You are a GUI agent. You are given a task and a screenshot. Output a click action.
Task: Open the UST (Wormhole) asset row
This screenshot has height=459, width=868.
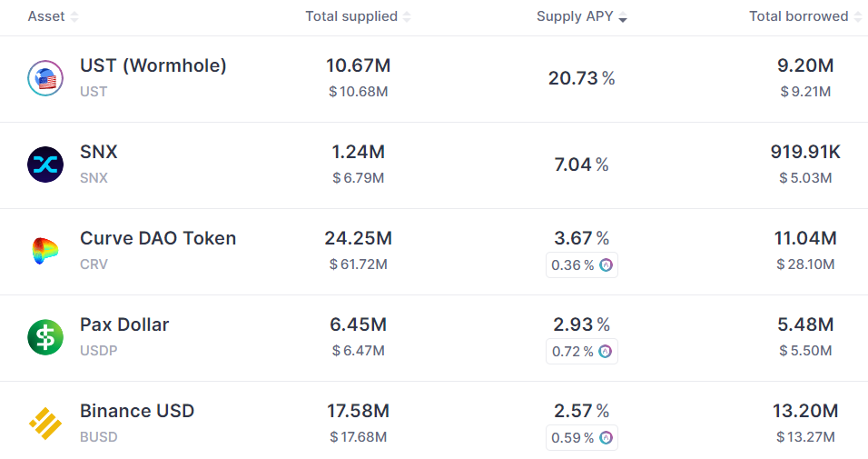[434, 79]
